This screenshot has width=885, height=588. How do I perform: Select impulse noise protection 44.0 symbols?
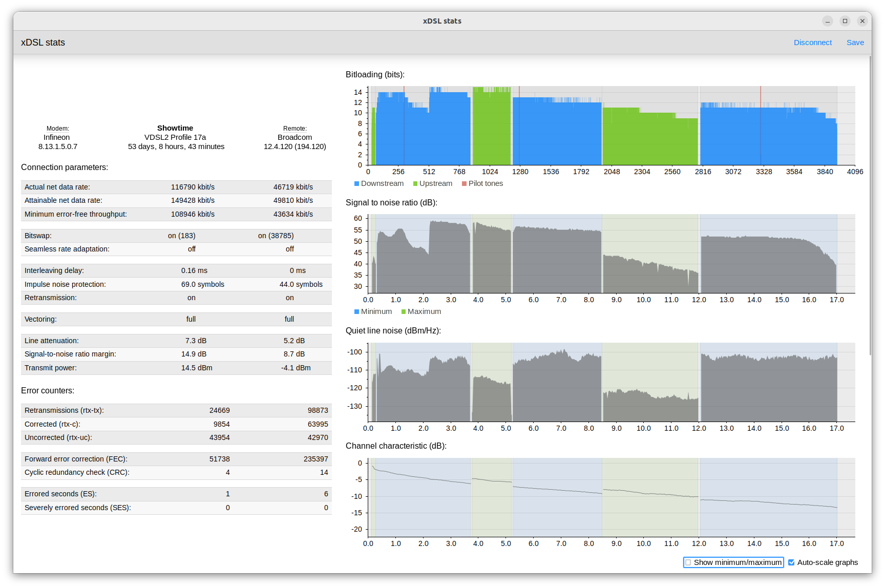coord(301,284)
